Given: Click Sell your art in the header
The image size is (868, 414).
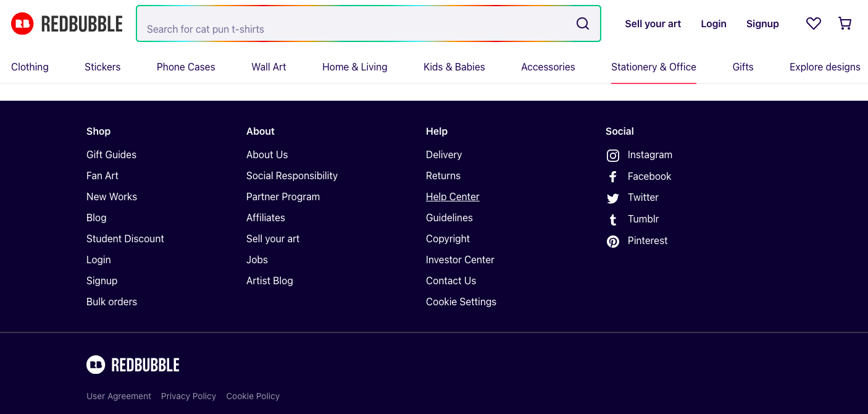Looking at the screenshot, I should pos(653,23).
